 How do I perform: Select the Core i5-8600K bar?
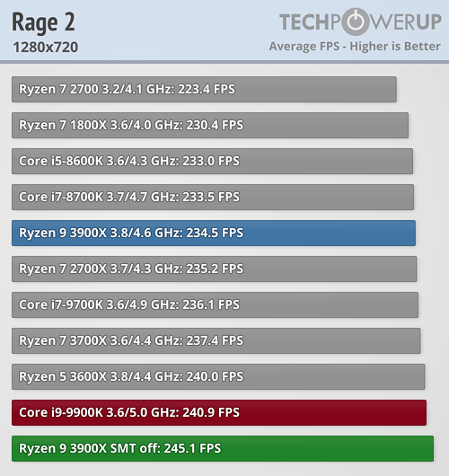tap(212, 161)
